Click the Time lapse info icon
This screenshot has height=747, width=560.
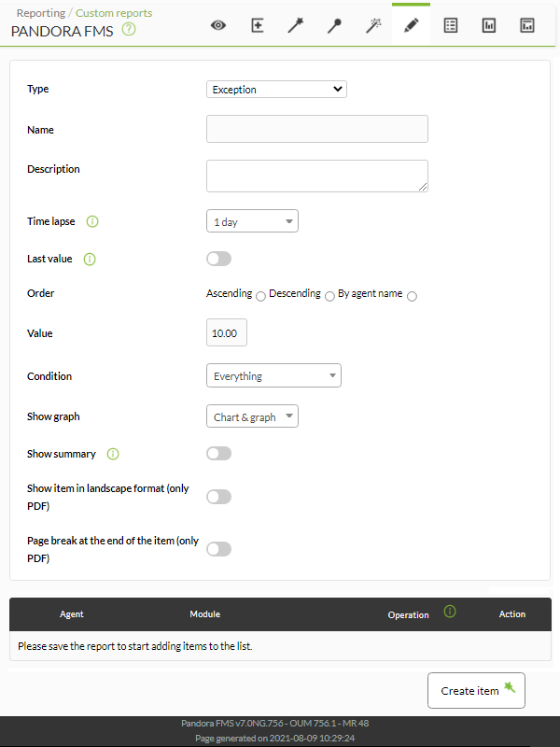92,221
